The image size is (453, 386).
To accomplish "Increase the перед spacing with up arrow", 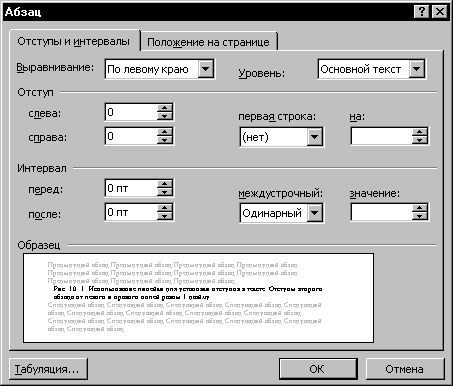I will coord(165,184).
